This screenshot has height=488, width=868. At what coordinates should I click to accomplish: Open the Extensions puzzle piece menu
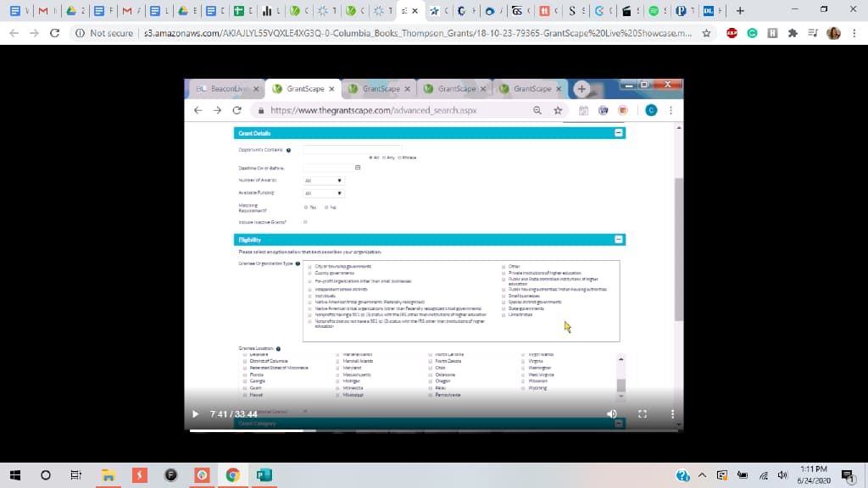(793, 33)
